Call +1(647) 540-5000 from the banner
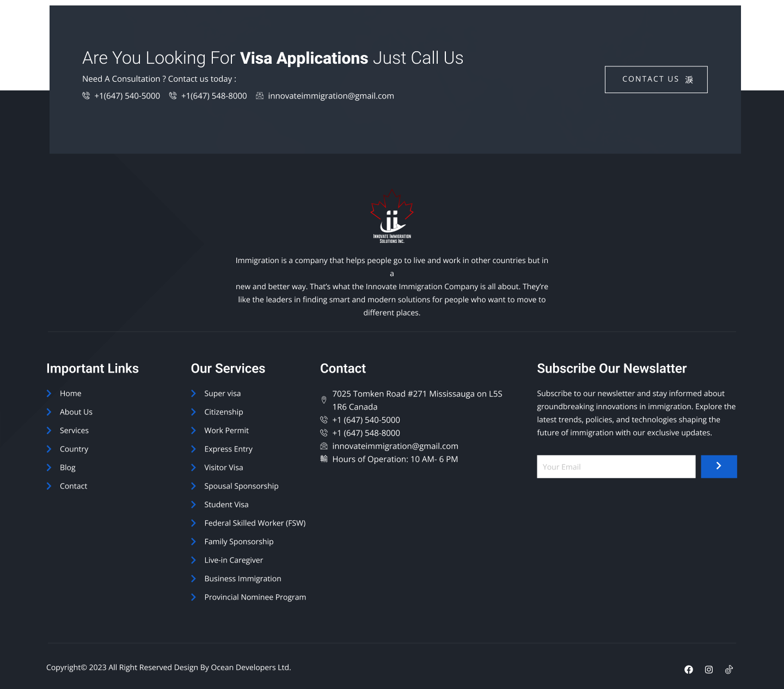Screen dimensions: 784x689 [x=127, y=96]
